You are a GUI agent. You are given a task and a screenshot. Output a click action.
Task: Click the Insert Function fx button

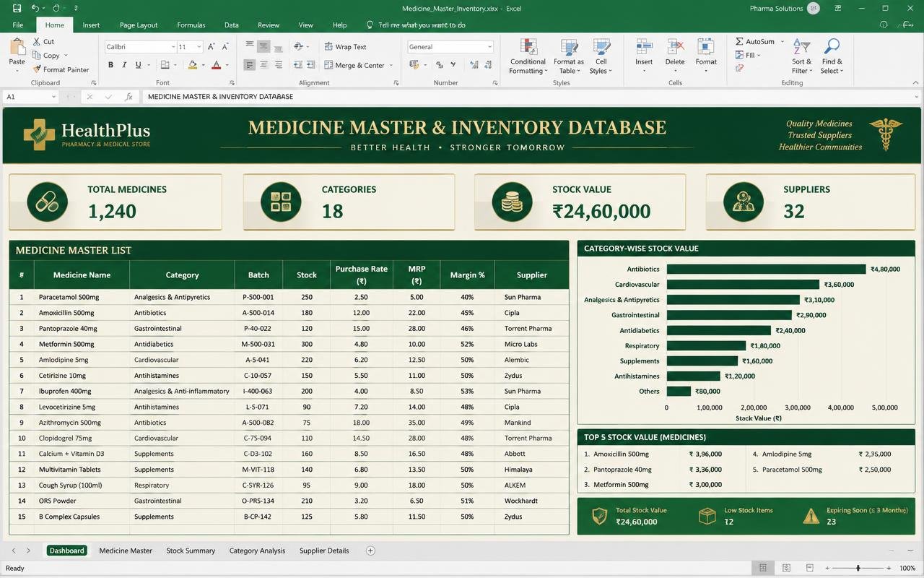coord(128,96)
